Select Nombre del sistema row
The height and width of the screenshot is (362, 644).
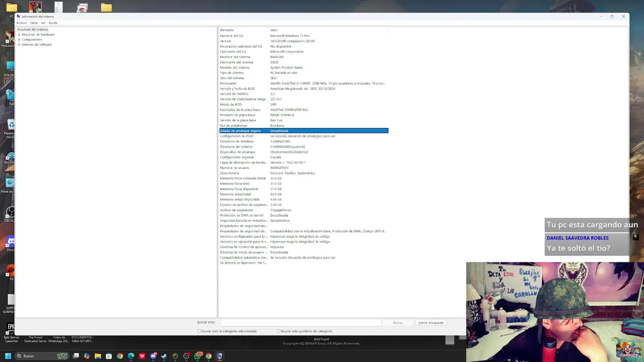304,57
